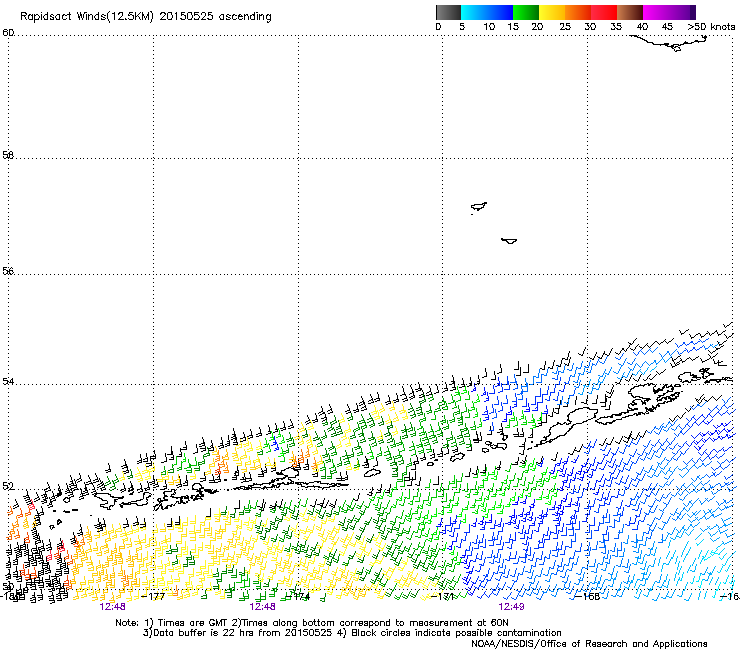Click the red 30-35 knots color segment
Screen dimensions: 740x650
[x=604, y=12]
